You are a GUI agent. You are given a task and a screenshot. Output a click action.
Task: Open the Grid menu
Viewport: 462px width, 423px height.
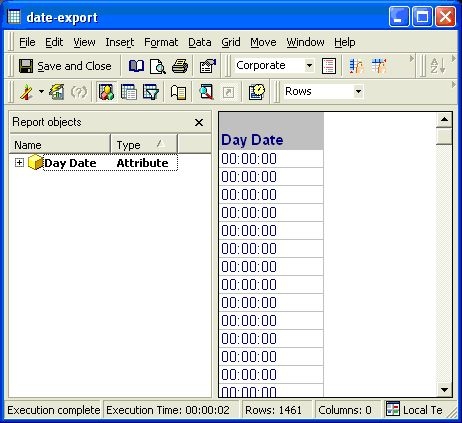pyautogui.click(x=231, y=42)
